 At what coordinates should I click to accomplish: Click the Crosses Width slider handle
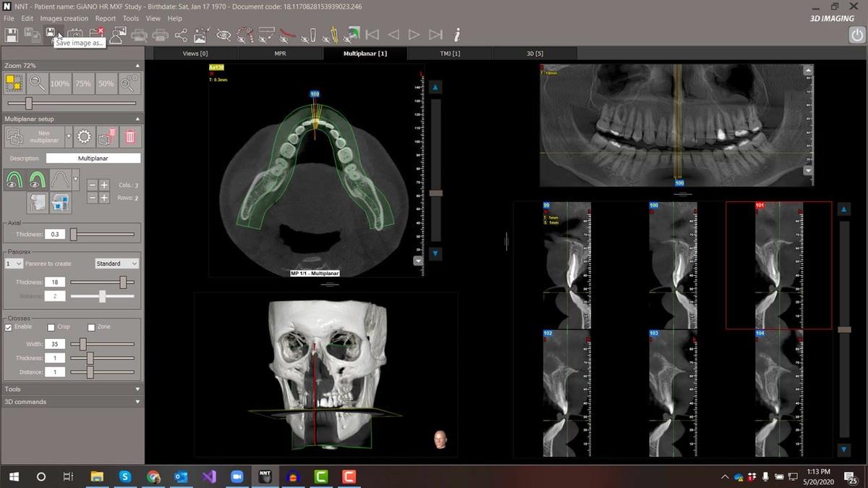pos(83,344)
